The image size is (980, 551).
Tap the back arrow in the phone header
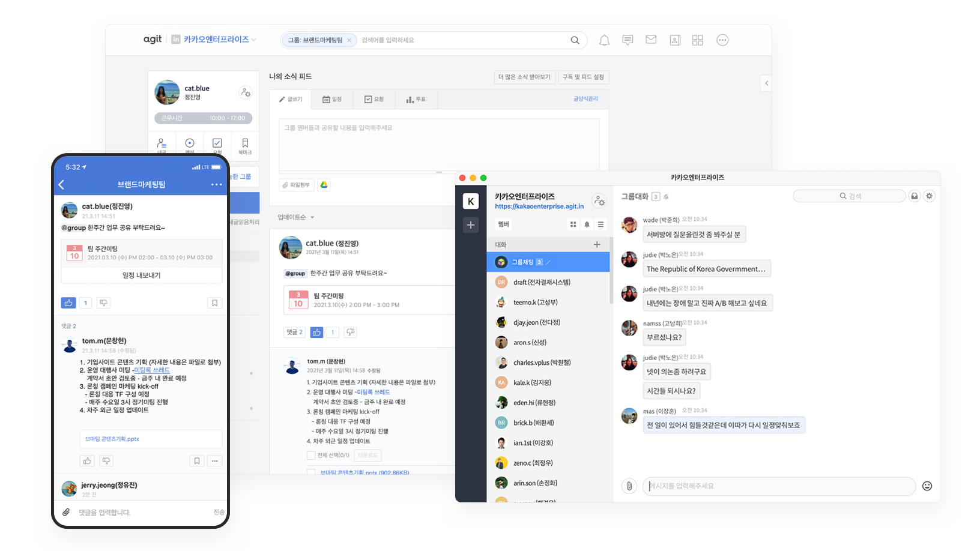[61, 185]
